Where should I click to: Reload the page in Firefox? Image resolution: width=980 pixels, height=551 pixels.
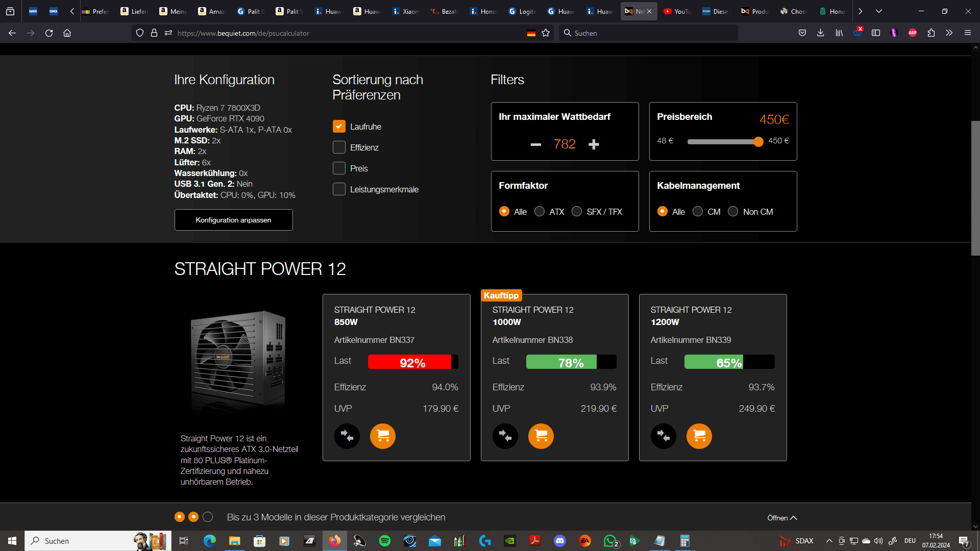49,33
